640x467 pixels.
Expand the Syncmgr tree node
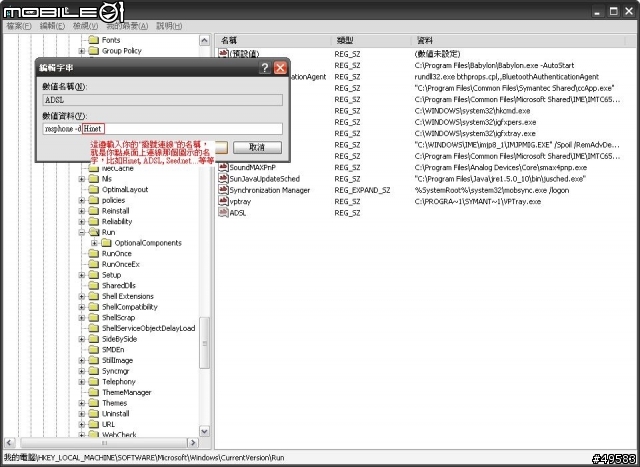point(82,371)
